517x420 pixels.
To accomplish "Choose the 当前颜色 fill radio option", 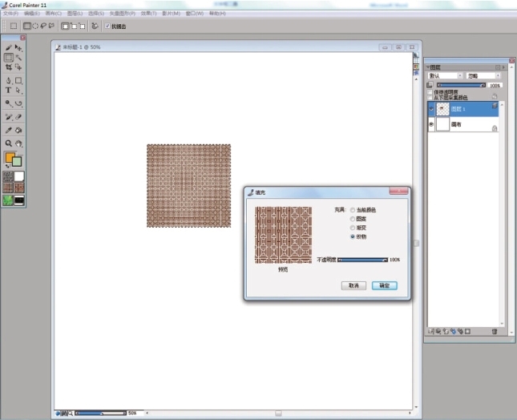I will [x=352, y=209].
